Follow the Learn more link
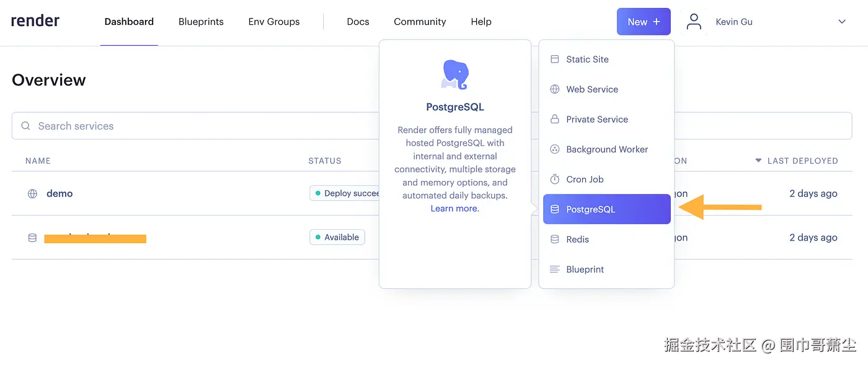 point(454,209)
